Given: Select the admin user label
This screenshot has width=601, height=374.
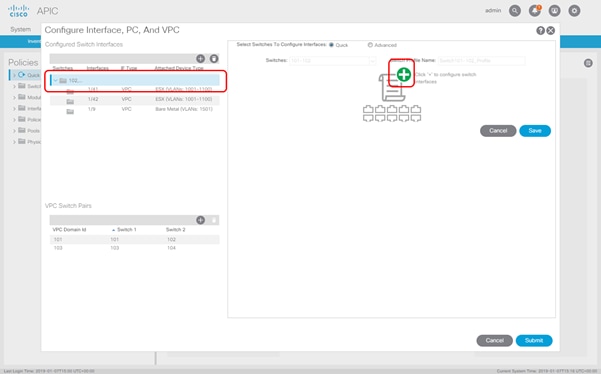Looking at the screenshot, I should click(493, 10).
